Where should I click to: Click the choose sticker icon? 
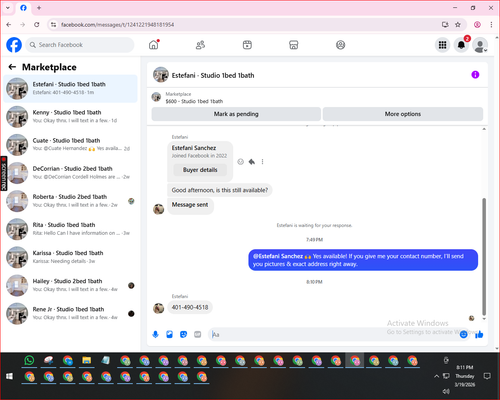183,334
